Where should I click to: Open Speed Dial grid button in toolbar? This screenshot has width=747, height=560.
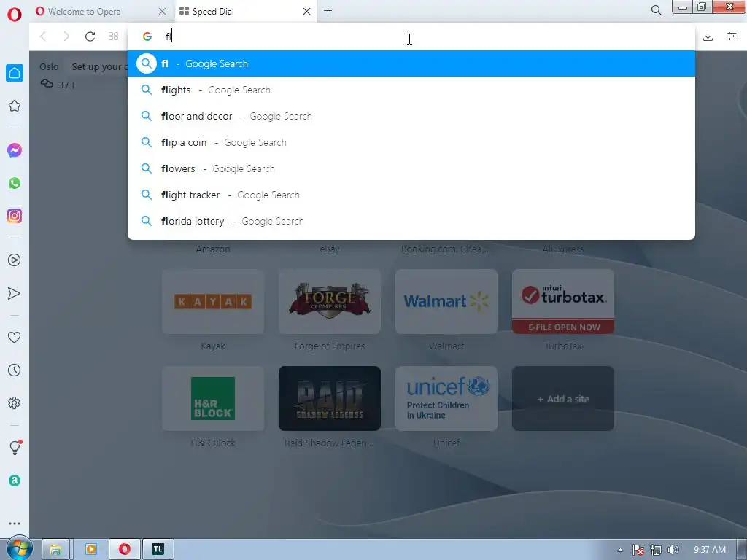pos(113,36)
